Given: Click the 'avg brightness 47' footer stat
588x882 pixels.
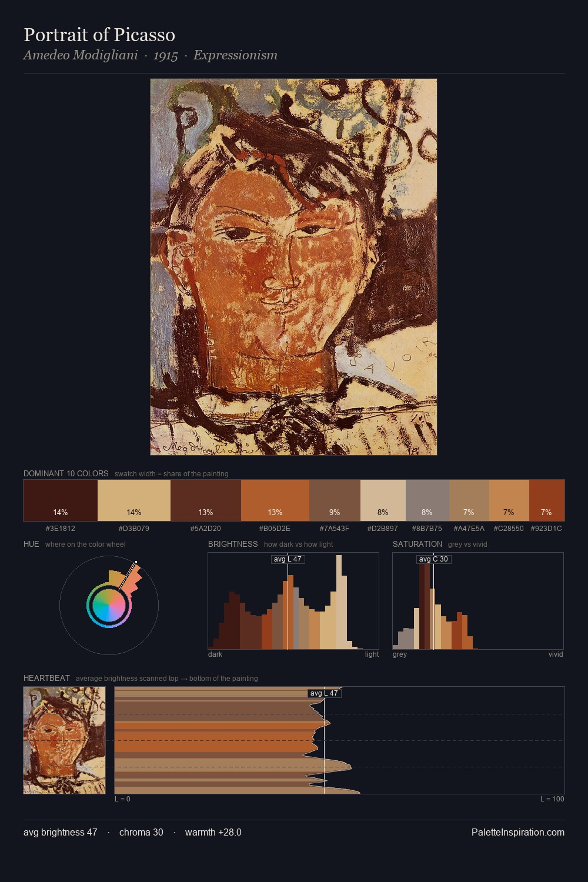Looking at the screenshot, I should click(x=61, y=832).
